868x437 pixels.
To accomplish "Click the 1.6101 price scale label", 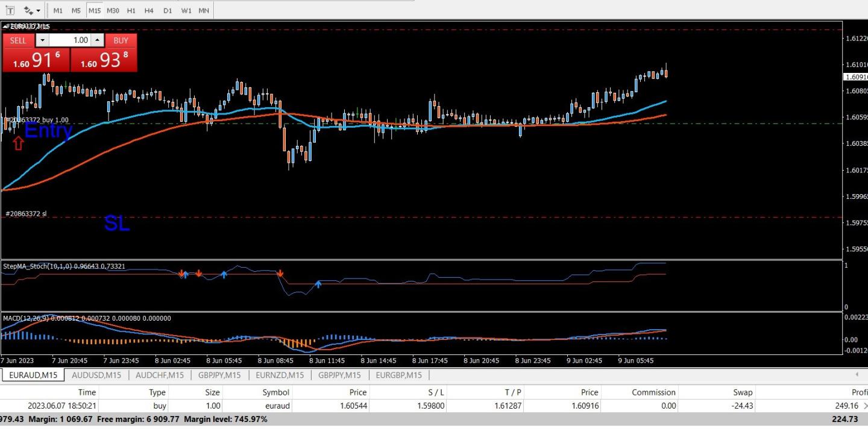I will [x=857, y=64].
